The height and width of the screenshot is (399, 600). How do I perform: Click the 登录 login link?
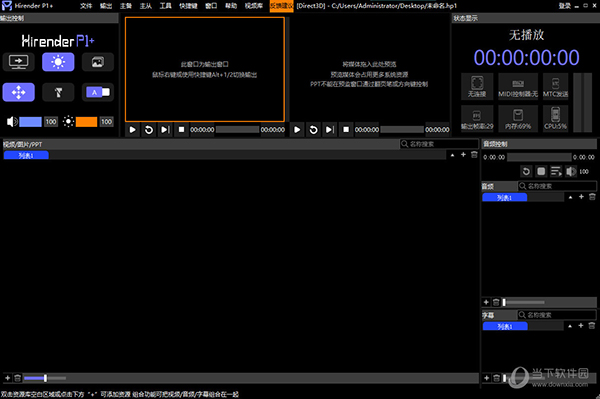pyautogui.click(x=564, y=6)
